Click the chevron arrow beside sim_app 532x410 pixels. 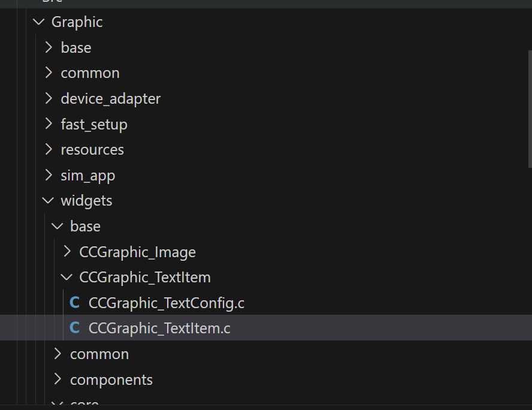[49, 175]
